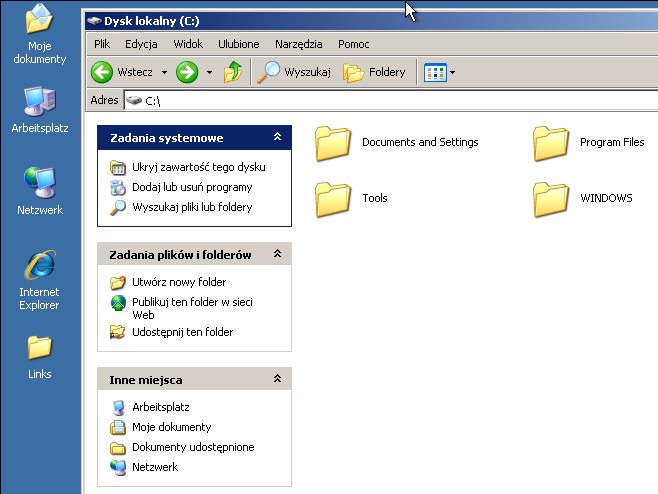The width and height of the screenshot is (658, 494).
Task: Collapse the Zadania systemowe panel
Action: pos(277,138)
